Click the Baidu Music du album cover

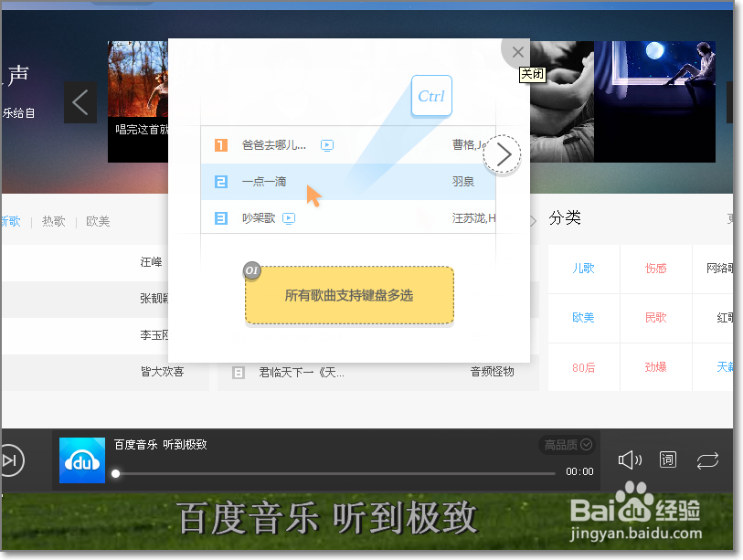click(x=82, y=460)
